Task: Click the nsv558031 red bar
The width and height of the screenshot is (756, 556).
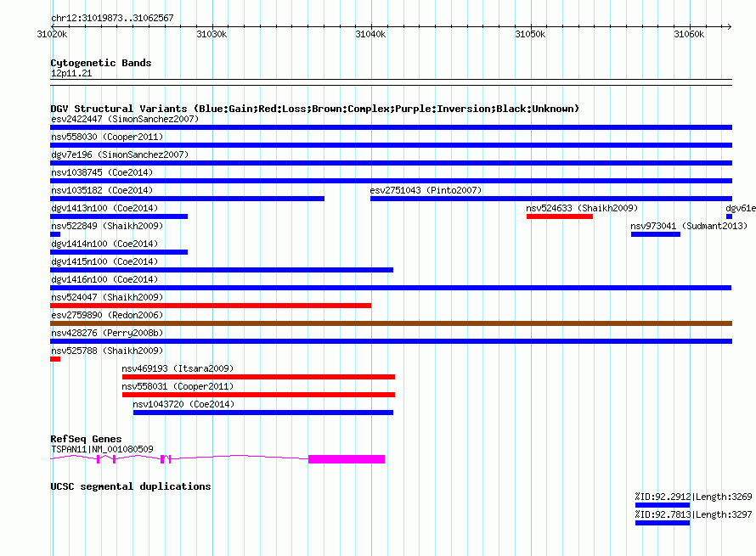Action: [x=258, y=395]
